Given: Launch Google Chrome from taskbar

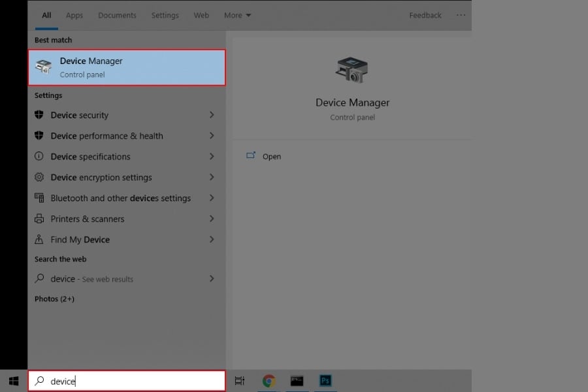Looking at the screenshot, I should tap(269, 381).
